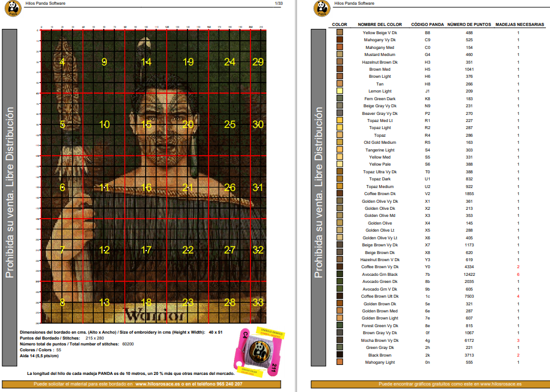This screenshot has height=392, width=550.
Task: Click grid section number 8
Action: pos(62,302)
